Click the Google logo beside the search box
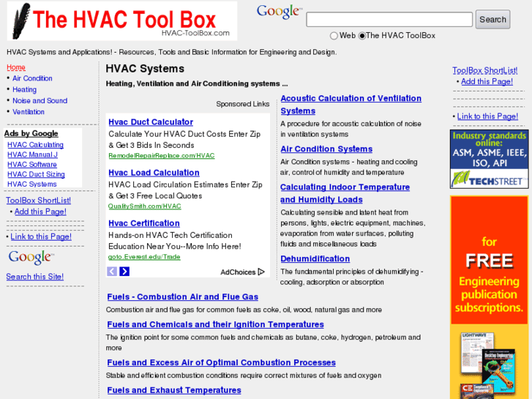The width and height of the screenshot is (532, 399). pos(280,12)
